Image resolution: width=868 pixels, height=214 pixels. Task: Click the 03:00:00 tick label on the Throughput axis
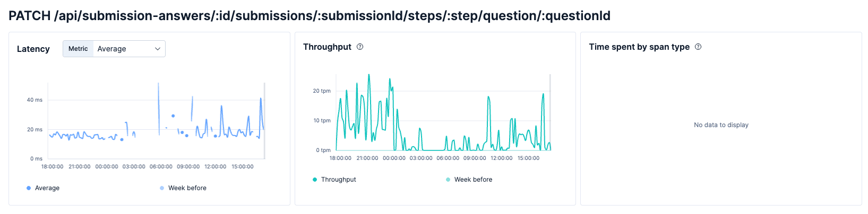click(421, 158)
